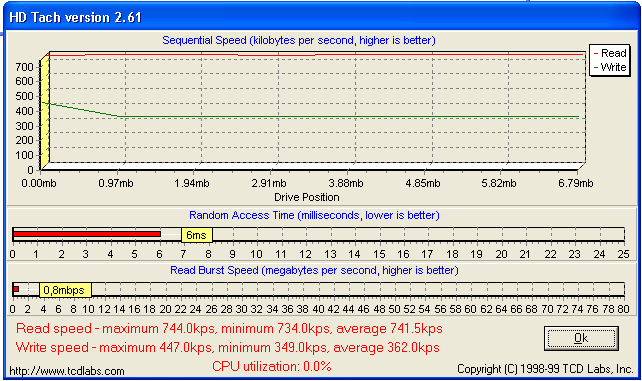Click the HD Tach version 2.61 title bar
The image size is (642, 381).
click(x=321, y=18)
